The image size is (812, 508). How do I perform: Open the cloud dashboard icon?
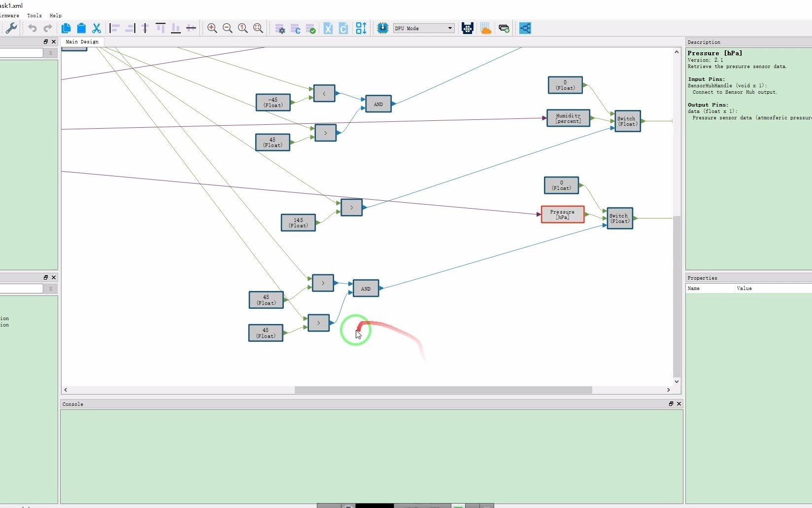click(x=486, y=28)
